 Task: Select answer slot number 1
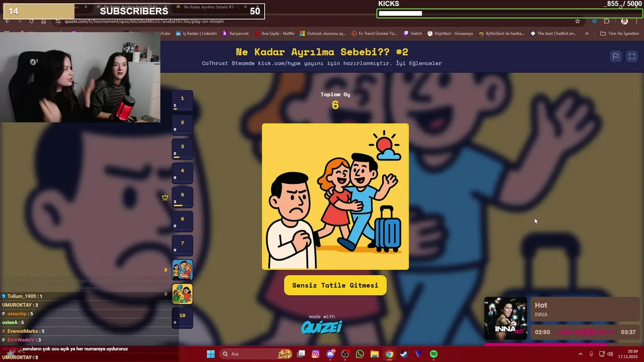pos(183,101)
